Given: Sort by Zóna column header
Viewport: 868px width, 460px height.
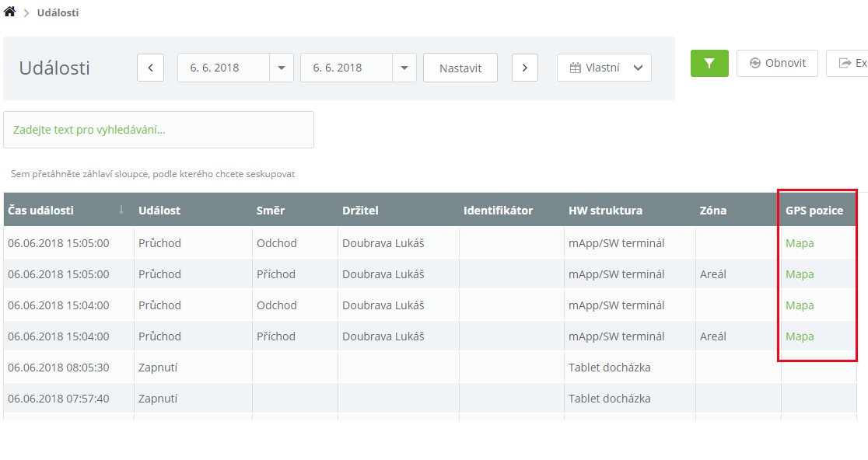Looking at the screenshot, I should [x=712, y=211].
